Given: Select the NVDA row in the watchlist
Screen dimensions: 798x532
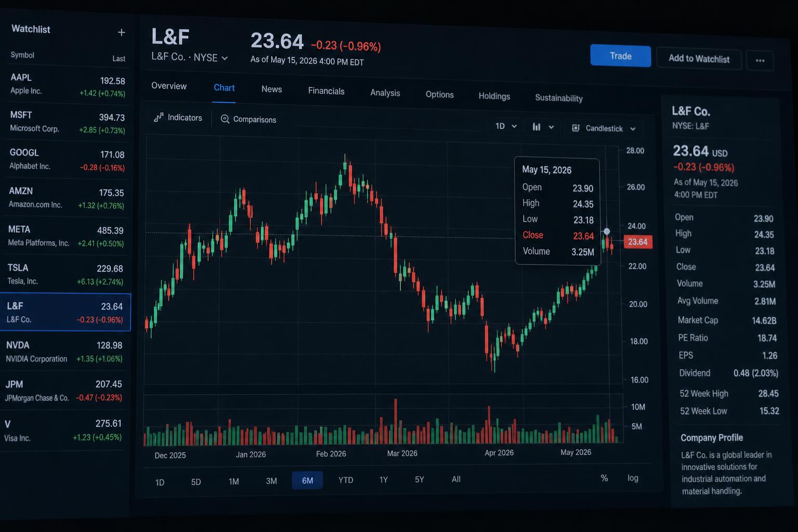Looking at the screenshot, I should click(x=64, y=352).
